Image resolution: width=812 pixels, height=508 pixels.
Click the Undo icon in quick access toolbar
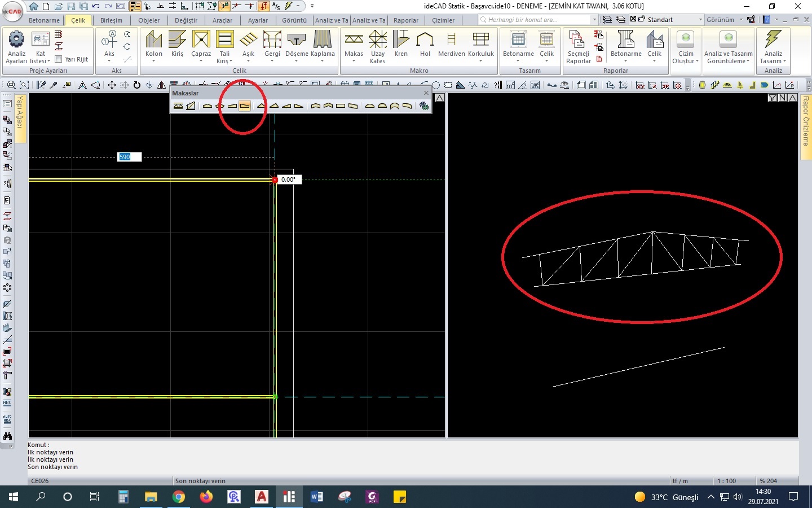[x=96, y=6]
